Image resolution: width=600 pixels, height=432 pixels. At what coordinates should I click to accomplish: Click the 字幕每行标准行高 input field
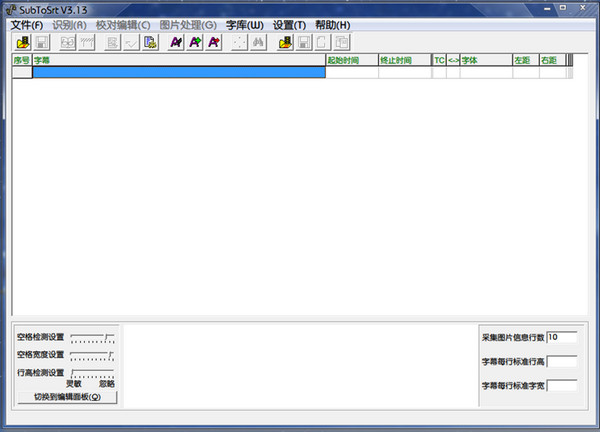point(561,361)
